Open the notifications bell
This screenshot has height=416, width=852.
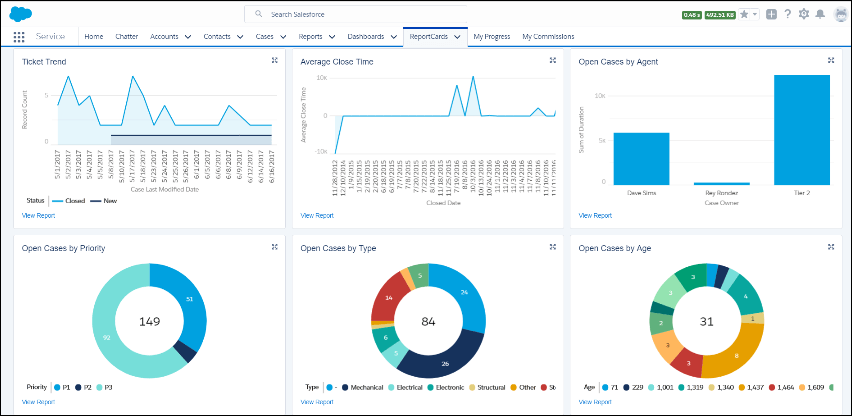(821, 15)
